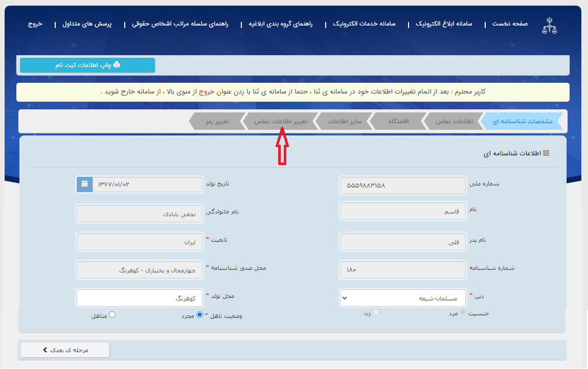Click the تابعیت field containing ایران

(x=140, y=242)
